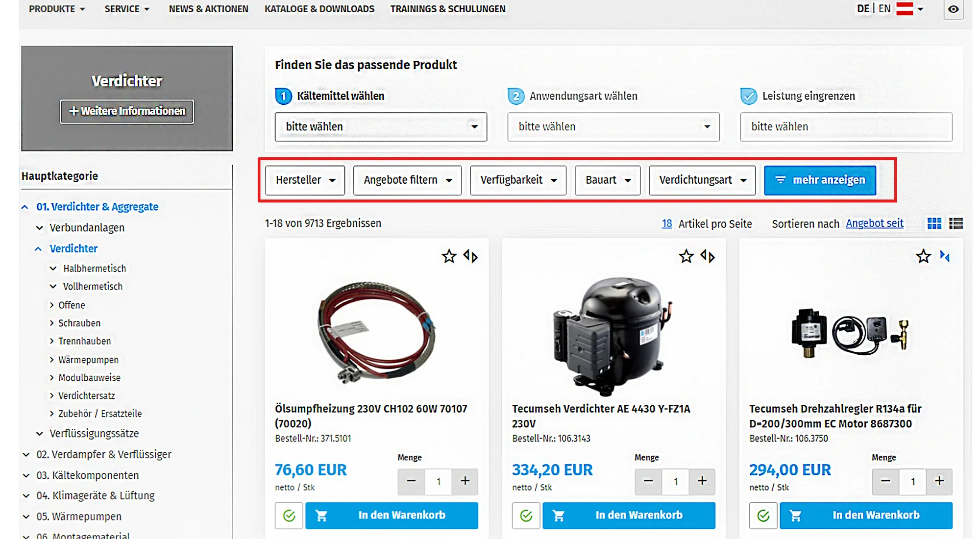Open the PRODUKTE menu

coord(56,9)
